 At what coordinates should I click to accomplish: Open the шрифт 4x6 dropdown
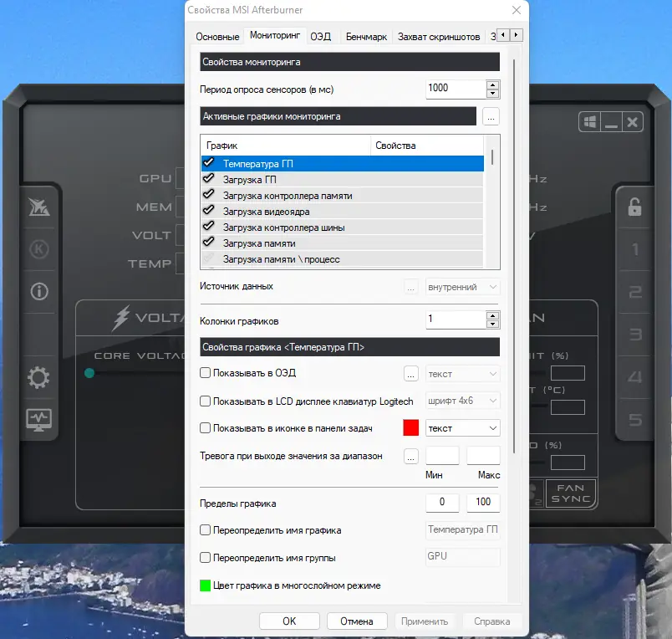463,401
